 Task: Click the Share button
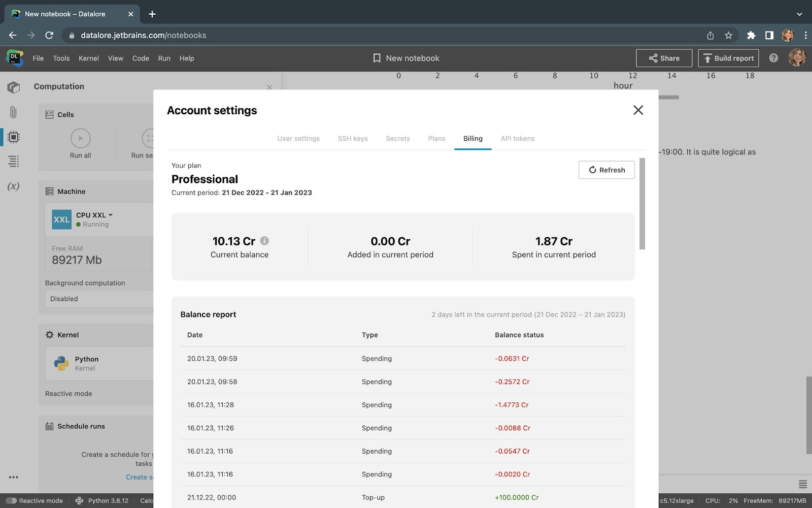(x=664, y=58)
